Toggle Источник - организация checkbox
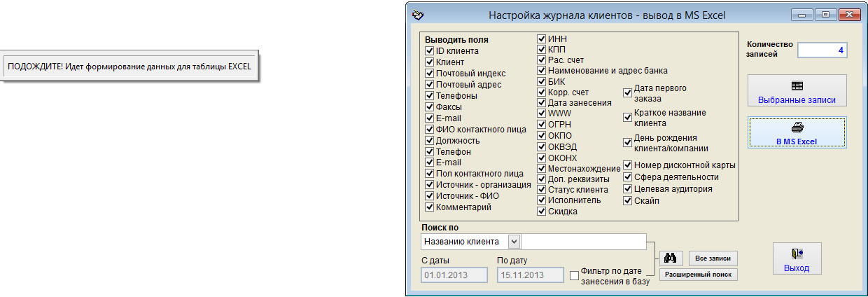Image resolution: width=868 pixels, height=297 pixels. [430, 186]
